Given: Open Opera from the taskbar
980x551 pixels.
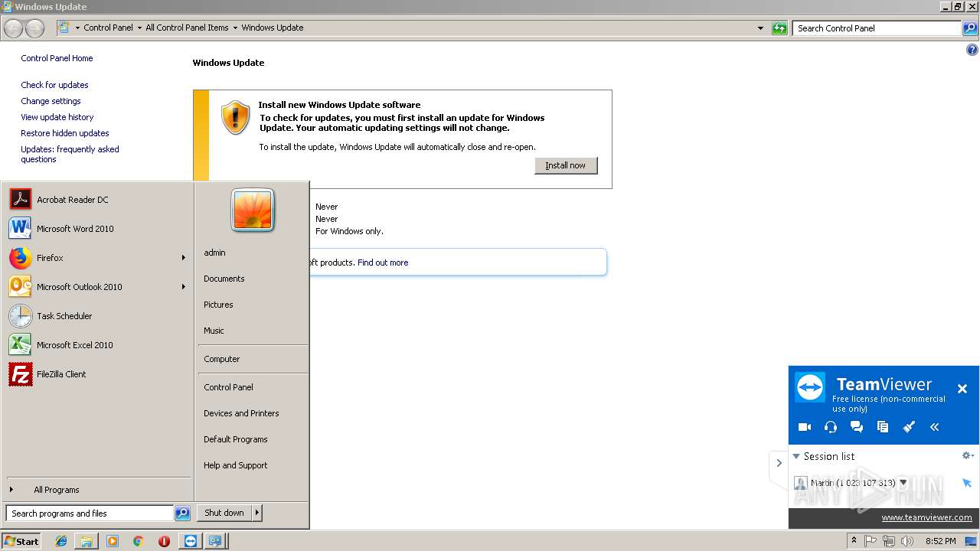Looking at the screenshot, I should tap(164, 541).
